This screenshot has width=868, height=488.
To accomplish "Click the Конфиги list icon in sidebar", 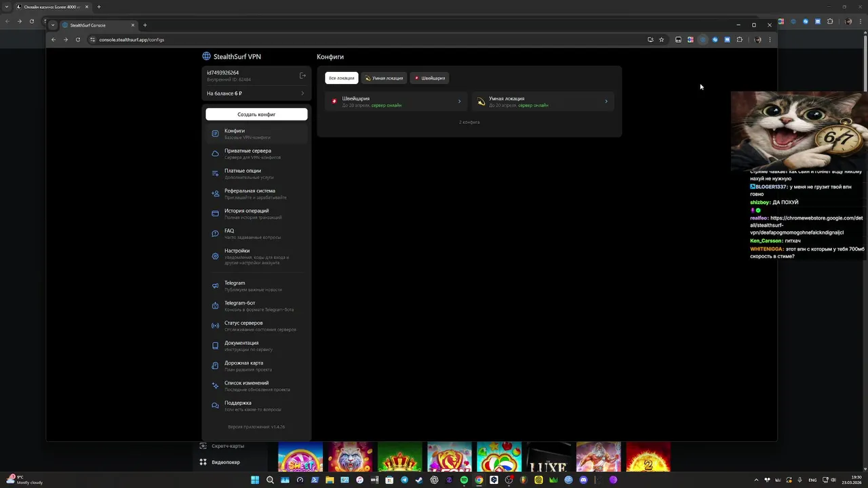I will click(x=215, y=134).
